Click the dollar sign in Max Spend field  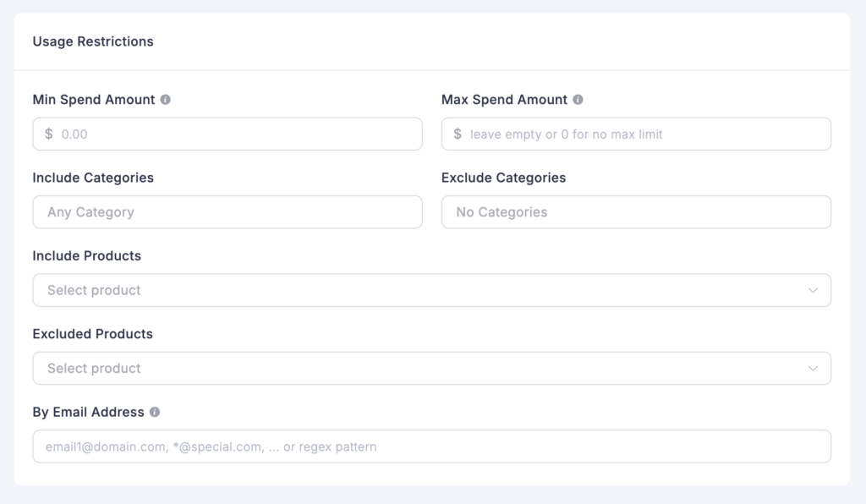coord(458,134)
